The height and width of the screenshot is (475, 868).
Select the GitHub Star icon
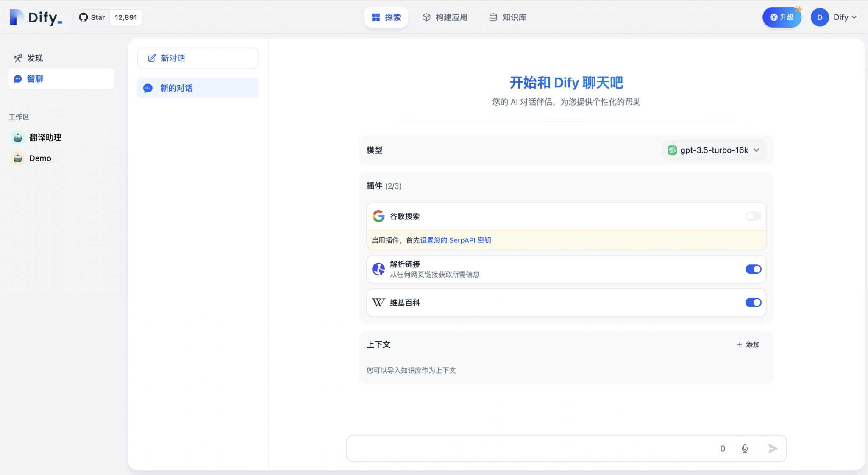pyautogui.click(x=83, y=17)
